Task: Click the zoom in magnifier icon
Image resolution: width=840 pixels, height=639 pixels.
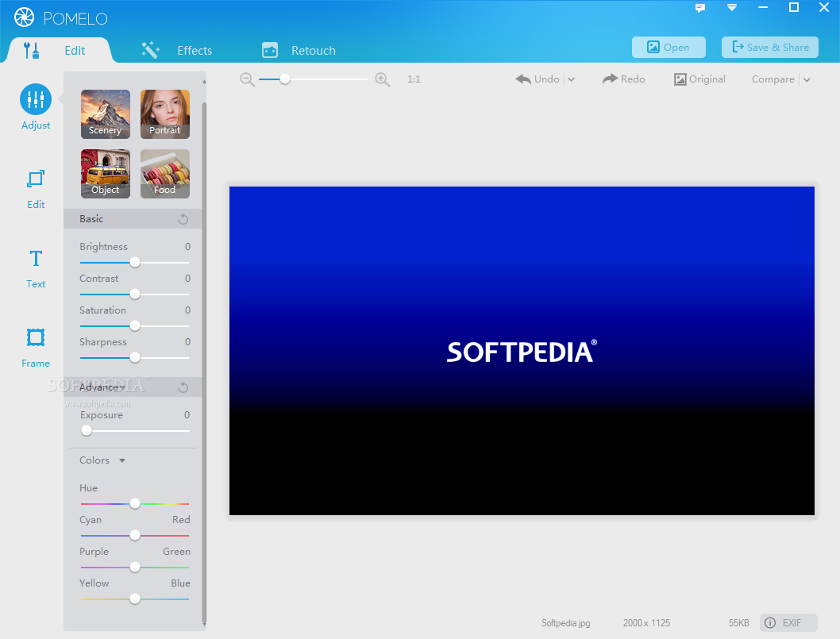Action: point(382,80)
